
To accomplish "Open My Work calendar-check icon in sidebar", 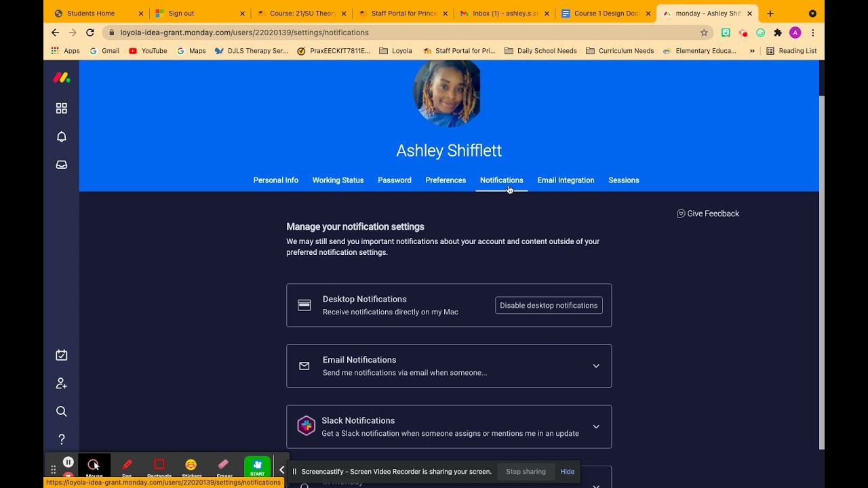I will point(62,355).
